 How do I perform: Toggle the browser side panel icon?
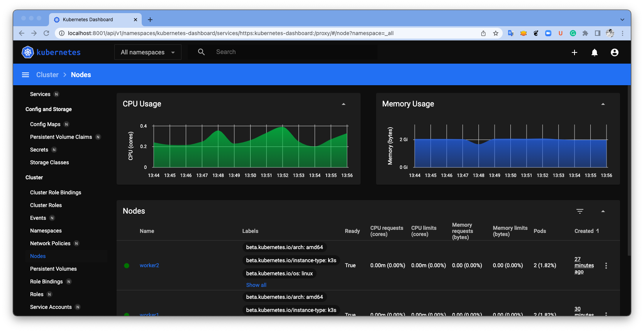click(598, 33)
